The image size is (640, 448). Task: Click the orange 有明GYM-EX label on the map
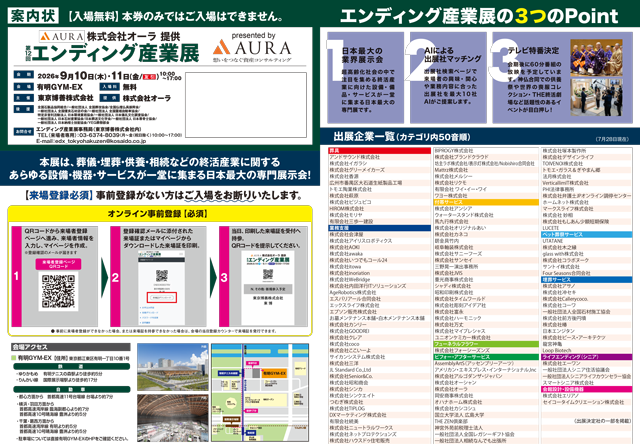click(274, 373)
